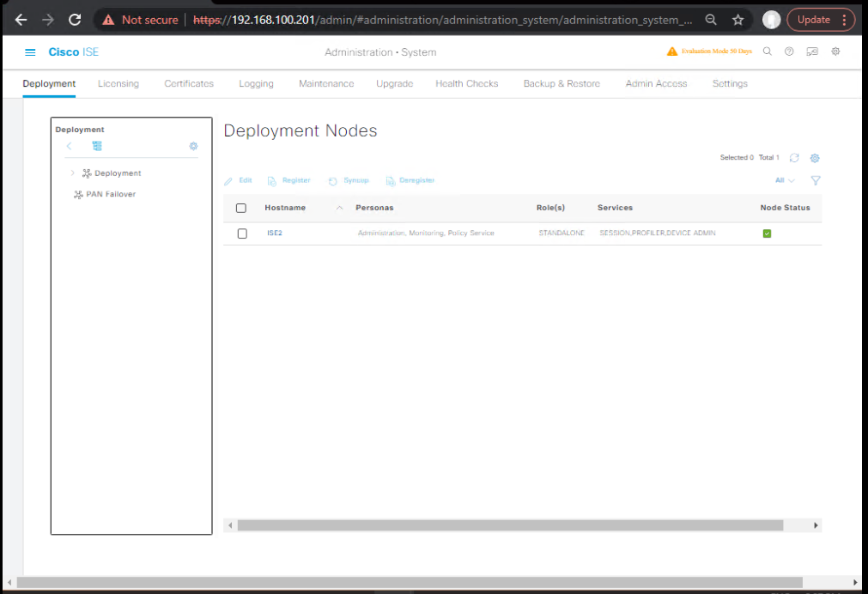868x594 pixels.
Task: Bookmark this page with the star icon
Action: point(737,20)
